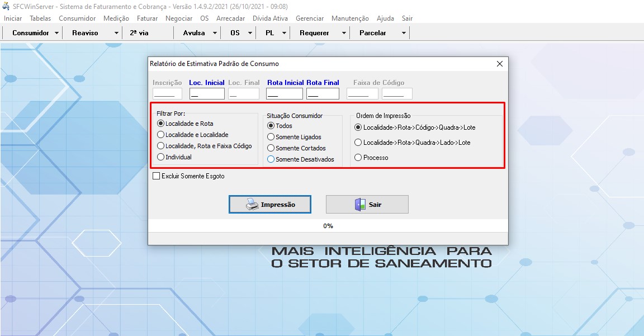644x336 pixels.
Task: Click the SFCWinServer app icon in title bar
Action: pos(6,6)
